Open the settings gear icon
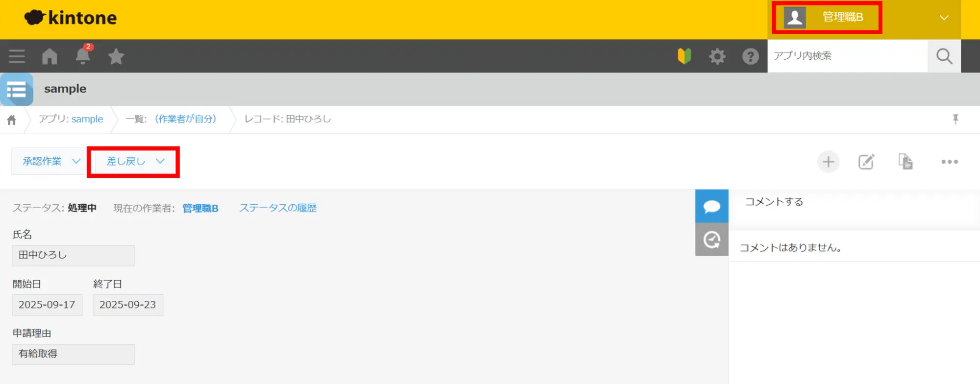The image size is (980, 384). [717, 56]
